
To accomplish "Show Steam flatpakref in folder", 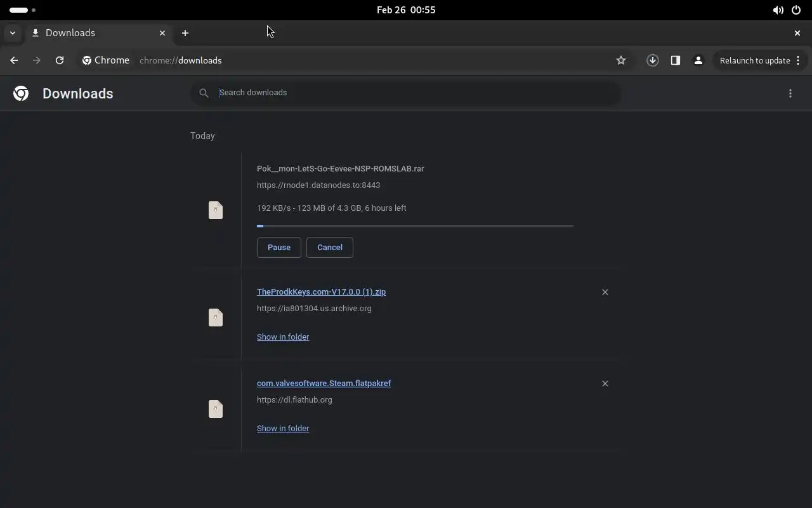I will click(x=283, y=429).
